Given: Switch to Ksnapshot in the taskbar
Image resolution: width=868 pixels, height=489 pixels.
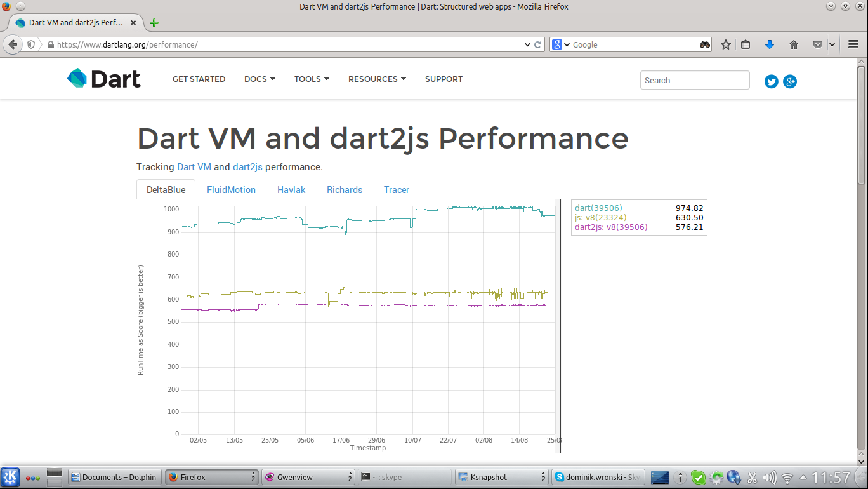Looking at the screenshot, I should click(x=502, y=478).
